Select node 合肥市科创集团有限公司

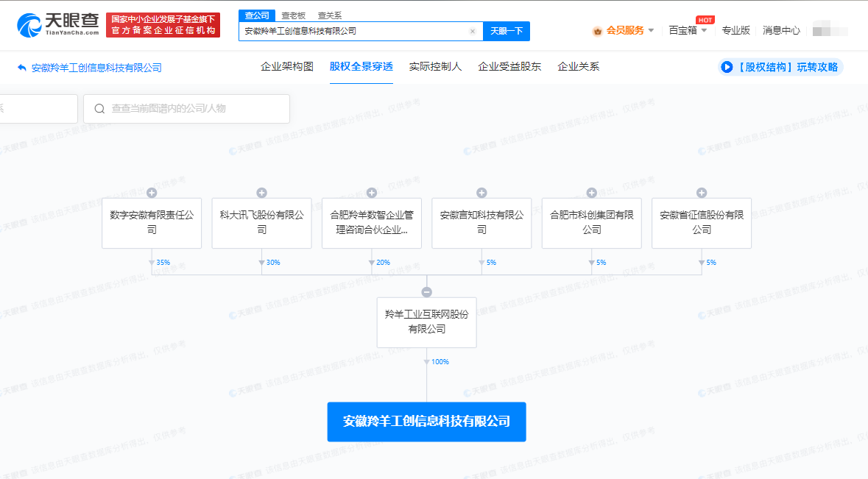click(x=591, y=223)
